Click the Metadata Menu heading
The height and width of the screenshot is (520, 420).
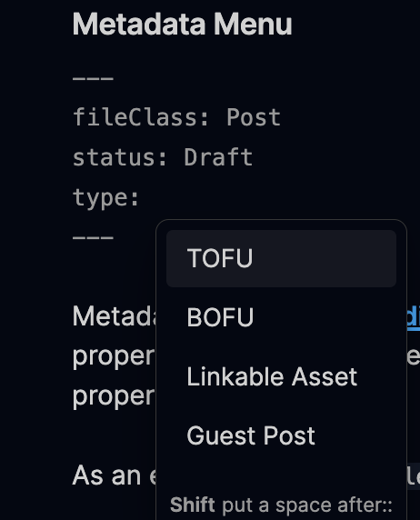[182, 24]
